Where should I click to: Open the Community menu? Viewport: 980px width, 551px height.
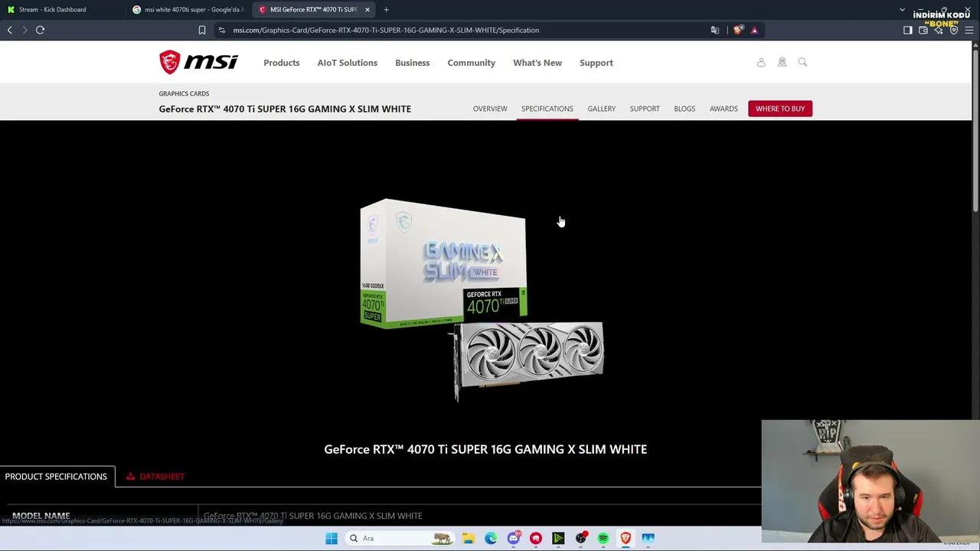tap(472, 63)
